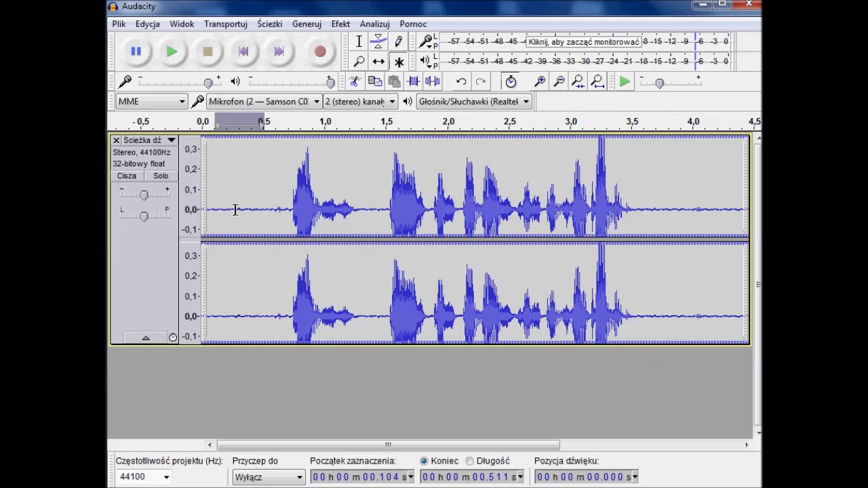Open the Plik menu

click(x=119, y=24)
